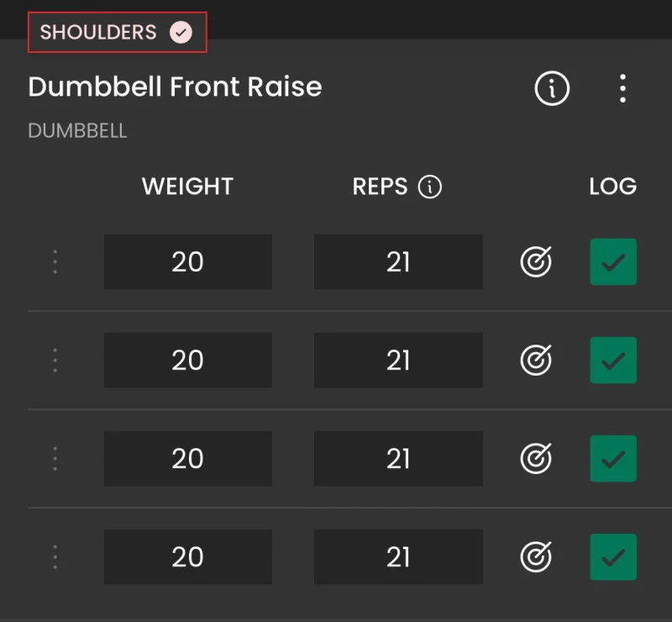The height and width of the screenshot is (622, 672).
Task: Tap the target icon in the second set
Action: [x=536, y=360]
